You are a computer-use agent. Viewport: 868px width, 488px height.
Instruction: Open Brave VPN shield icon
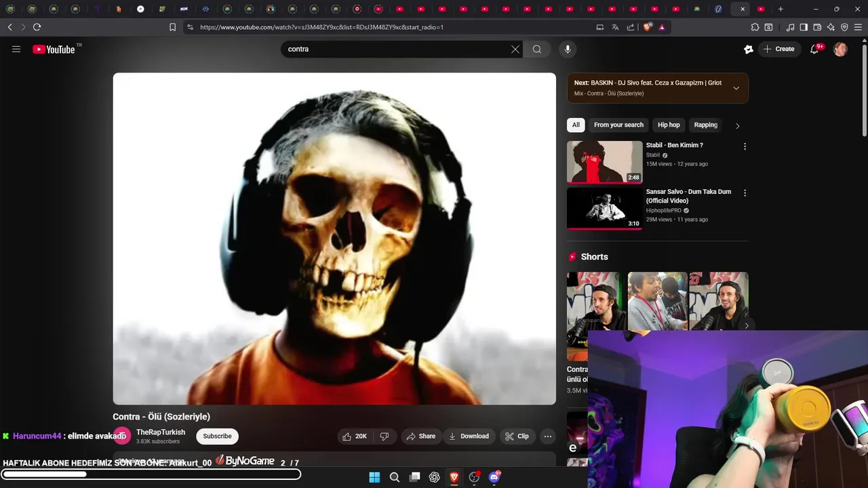tap(844, 27)
